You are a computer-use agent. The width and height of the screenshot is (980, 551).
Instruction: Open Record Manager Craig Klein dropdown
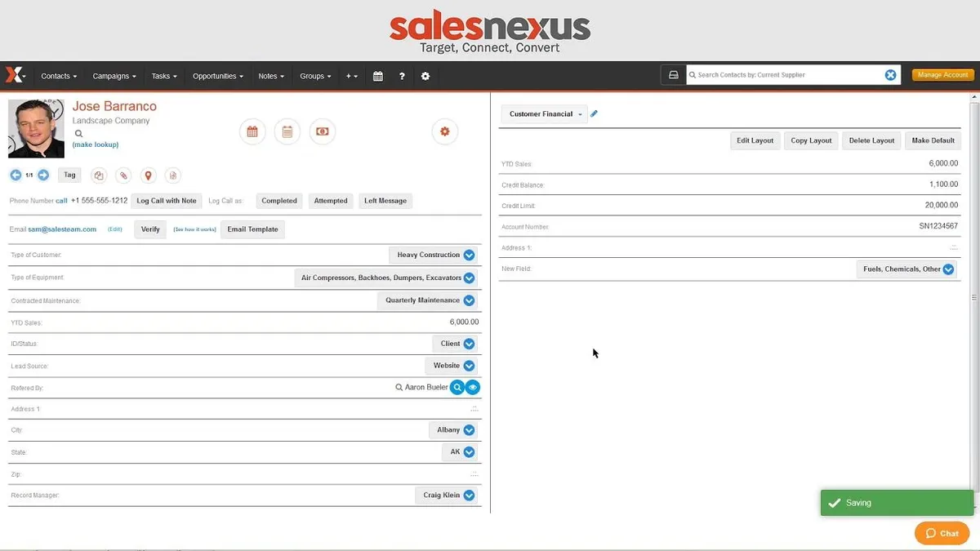click(x=447, y=495)
